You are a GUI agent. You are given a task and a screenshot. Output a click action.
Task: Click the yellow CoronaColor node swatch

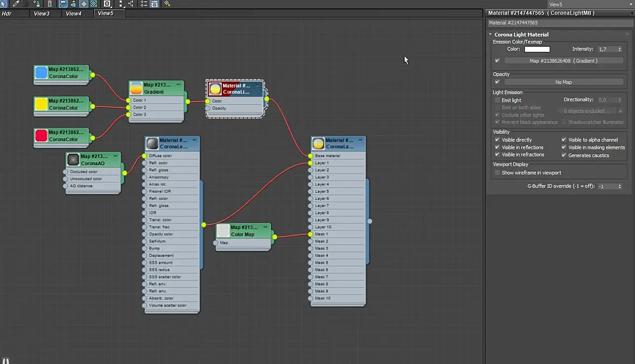pos(41,104)
